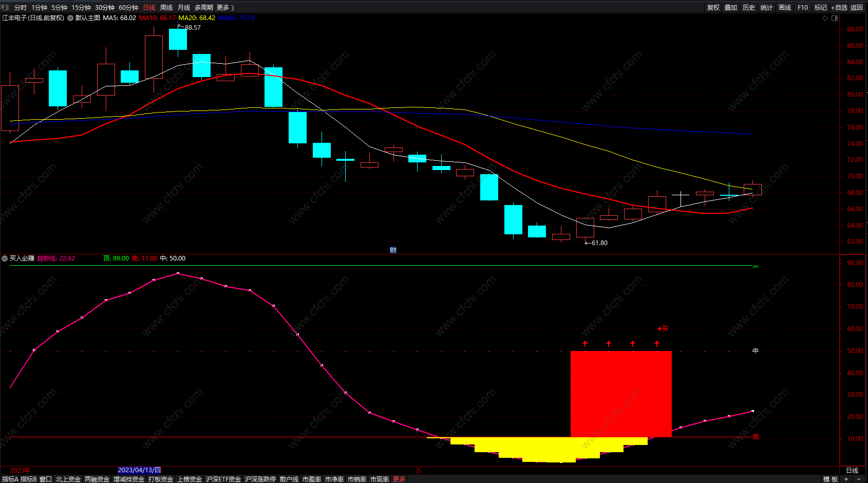Select 指标A tab in bottom bar
Screen dimensions: 868x483
tap(10, 479)
